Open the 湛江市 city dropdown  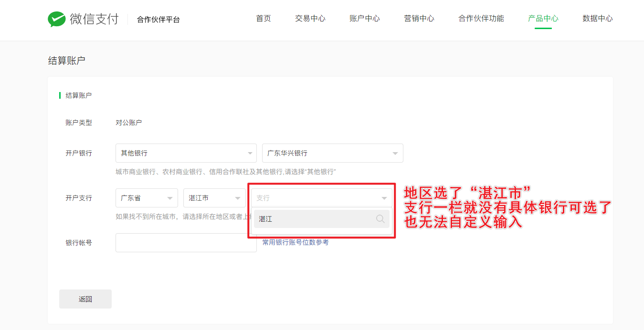point(214,198)
